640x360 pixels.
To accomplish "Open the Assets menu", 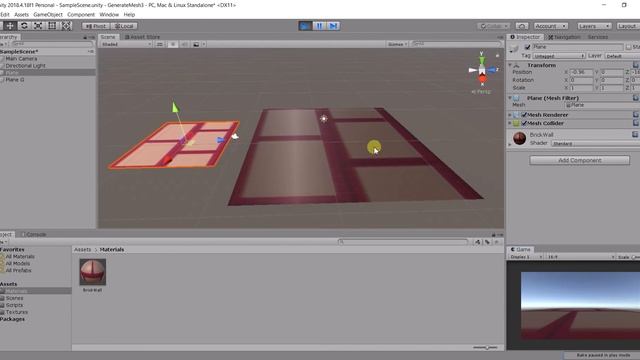I will click(21, 14).
